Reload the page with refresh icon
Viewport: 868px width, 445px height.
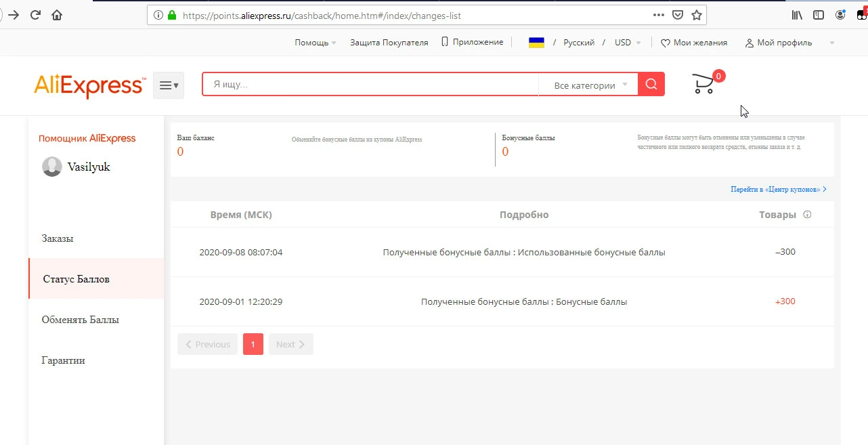35,15
